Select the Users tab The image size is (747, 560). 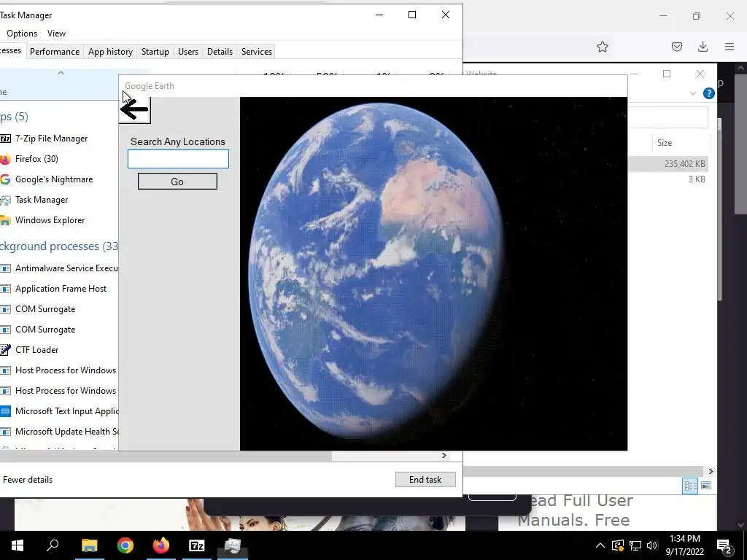188,52
